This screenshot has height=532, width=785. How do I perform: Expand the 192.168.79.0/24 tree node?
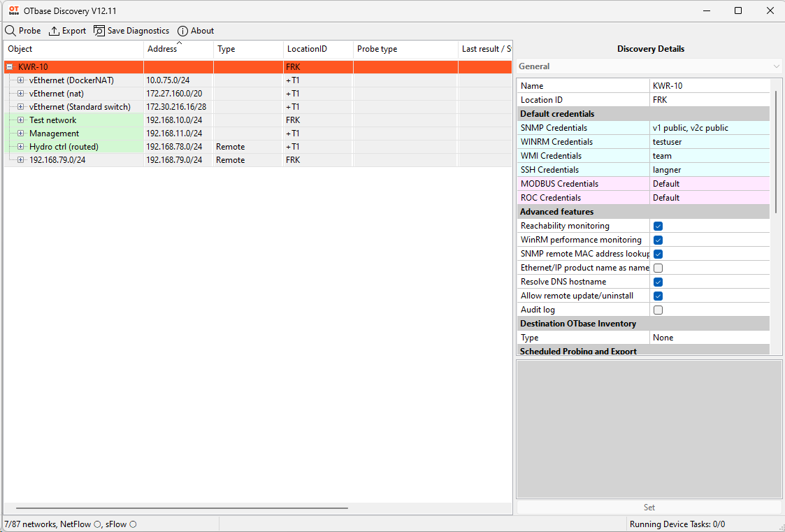[x=20, y=159]
